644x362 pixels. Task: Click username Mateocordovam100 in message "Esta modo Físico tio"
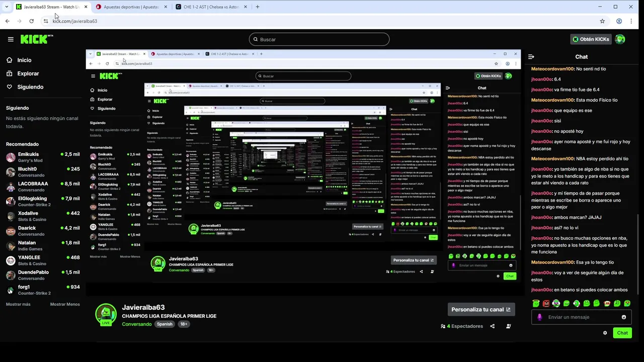tap(552, 100)
